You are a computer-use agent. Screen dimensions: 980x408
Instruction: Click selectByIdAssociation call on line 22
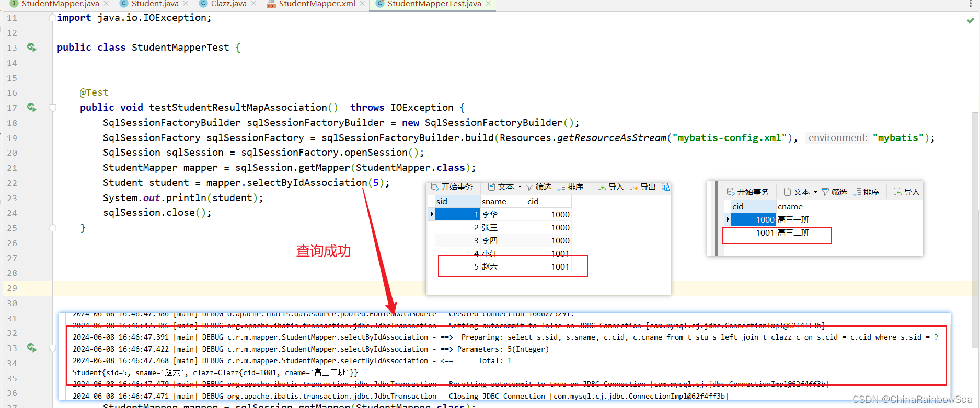307,183
